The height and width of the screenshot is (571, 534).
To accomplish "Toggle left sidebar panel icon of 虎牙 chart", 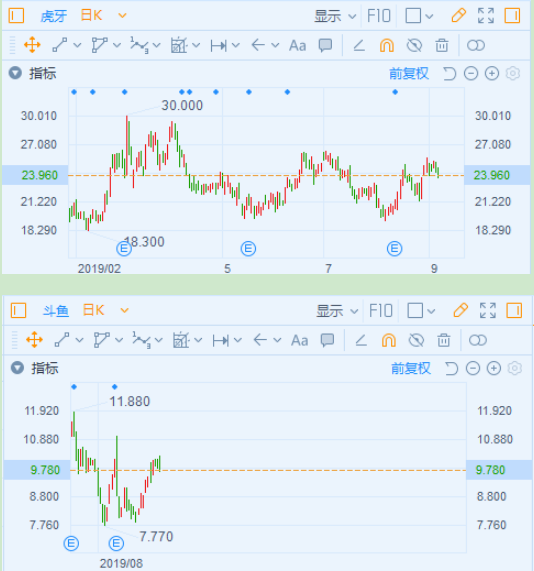I will tap(16, 16).
